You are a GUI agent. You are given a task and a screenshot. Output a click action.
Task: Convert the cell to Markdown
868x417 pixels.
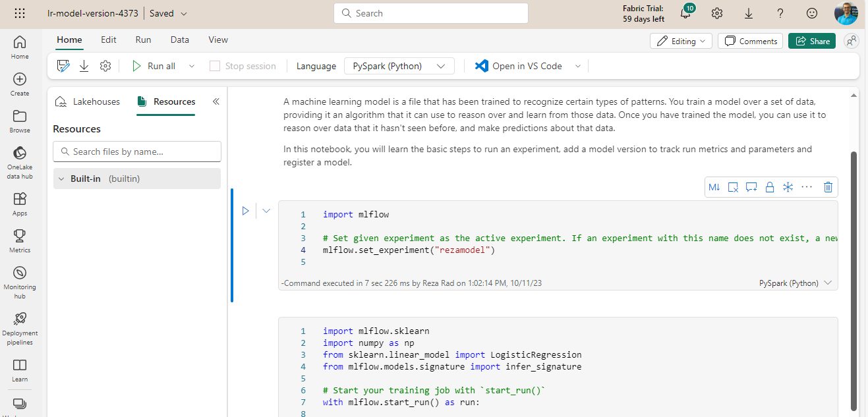click(x=714, y=187)
